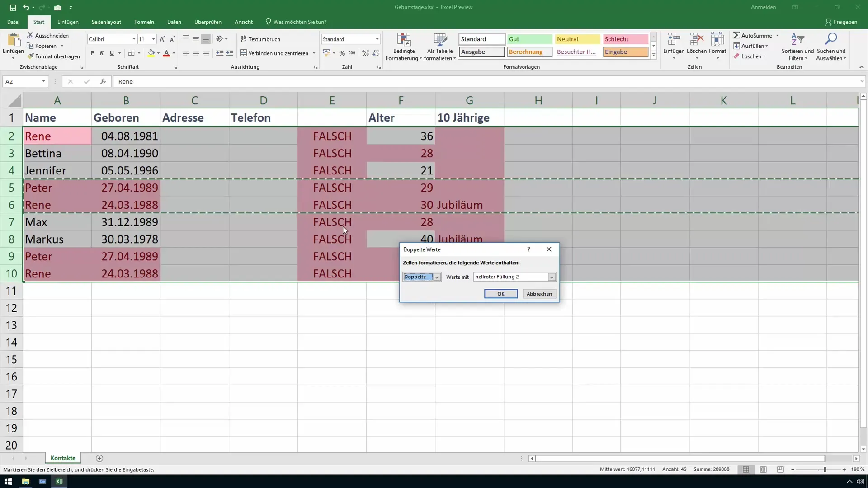This screenshot has width=868, height=488.
Task: Toggle bold F formatting
Action: 92,53
